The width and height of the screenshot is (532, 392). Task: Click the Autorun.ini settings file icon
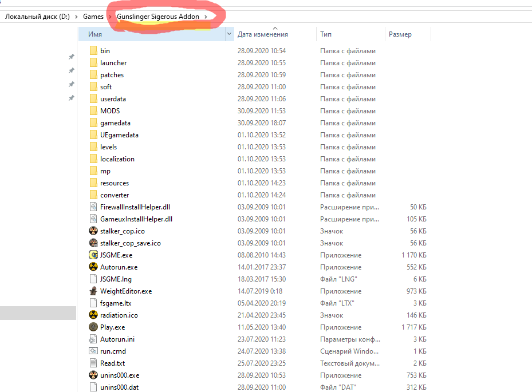(93, 339)
